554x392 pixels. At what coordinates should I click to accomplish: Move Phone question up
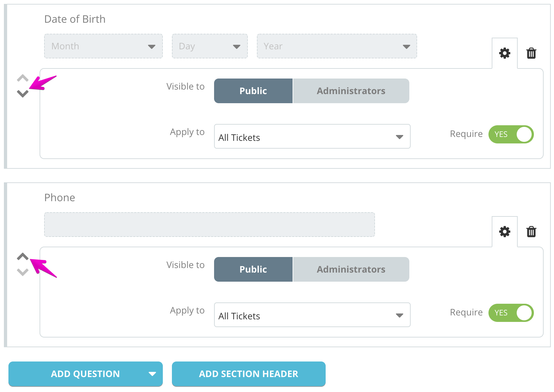click(23, 256)
